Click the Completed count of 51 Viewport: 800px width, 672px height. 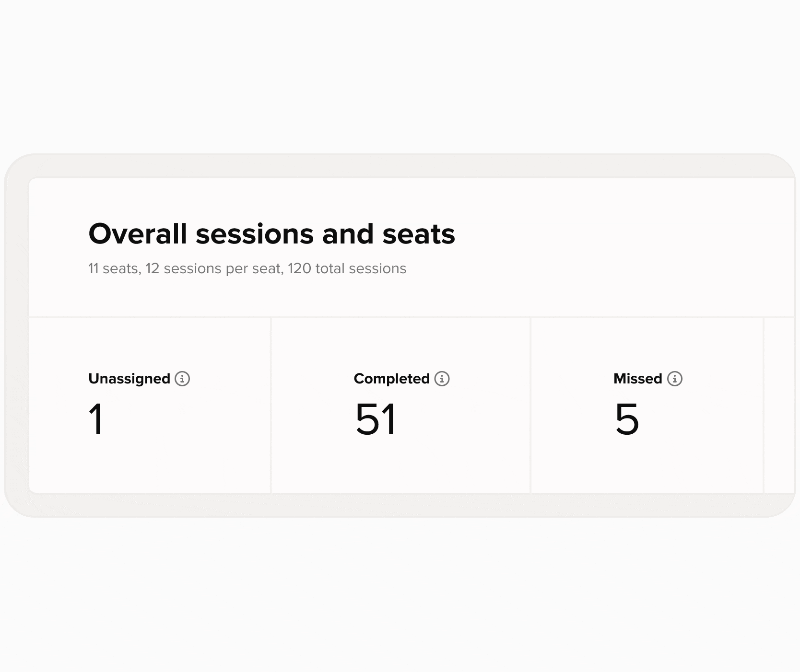click(x=376, y=419)
